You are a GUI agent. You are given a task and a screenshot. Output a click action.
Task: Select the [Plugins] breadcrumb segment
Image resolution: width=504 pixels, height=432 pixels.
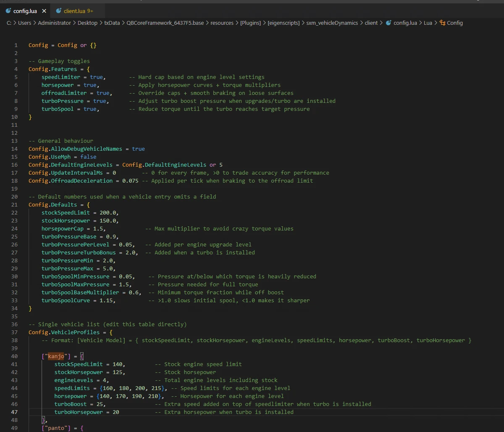[250, 23]
